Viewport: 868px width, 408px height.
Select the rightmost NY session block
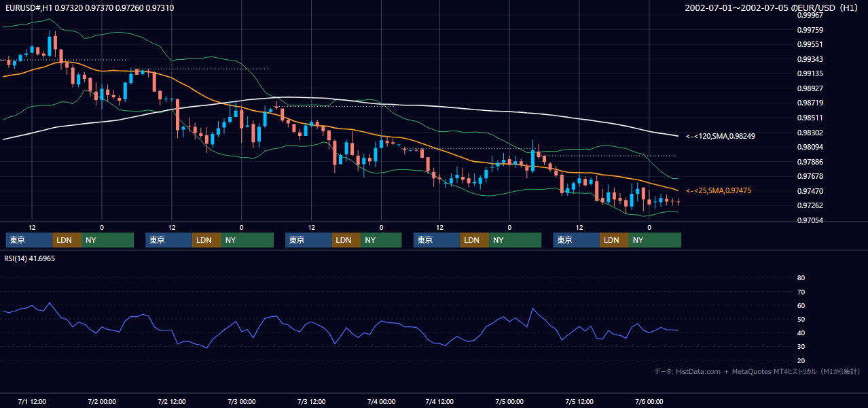(655, 240)
